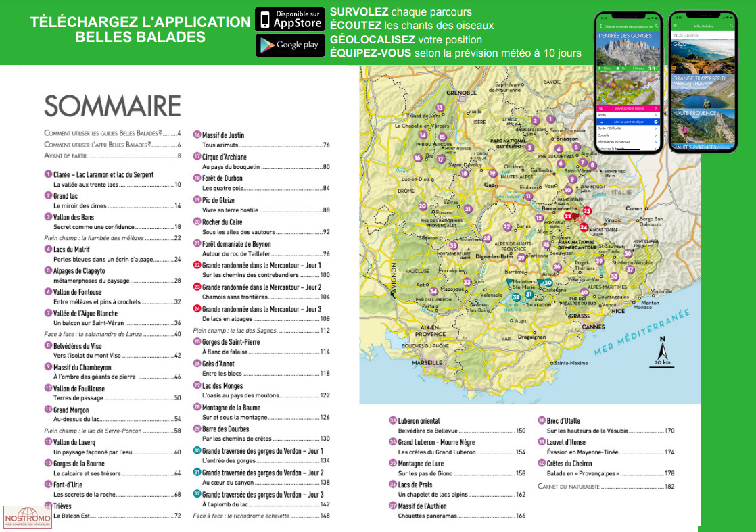The height and width of the screenshot is (532, 756).
Task: Click the 'Gorges de la Bourne' title
Action: pyautogui.click(x=79, y=464)
